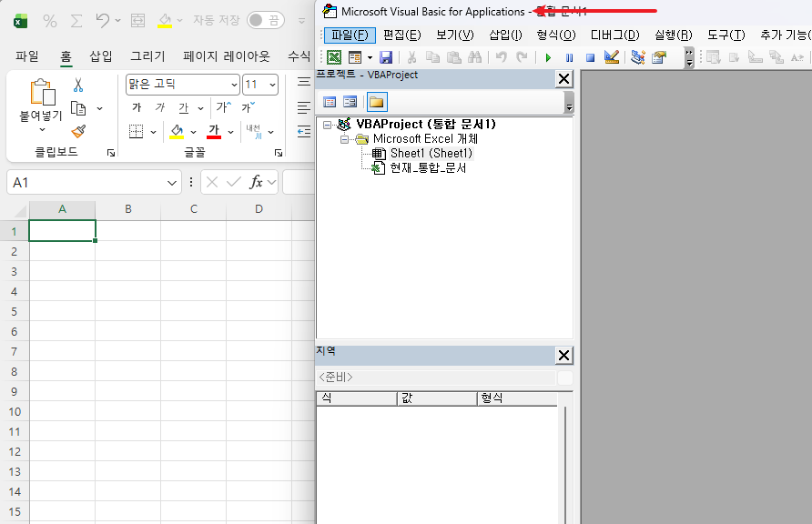Select Sheet1 (Sheet1) in project tree
The height and width of the screenshot is (524, 812).
tap(431, 153)
